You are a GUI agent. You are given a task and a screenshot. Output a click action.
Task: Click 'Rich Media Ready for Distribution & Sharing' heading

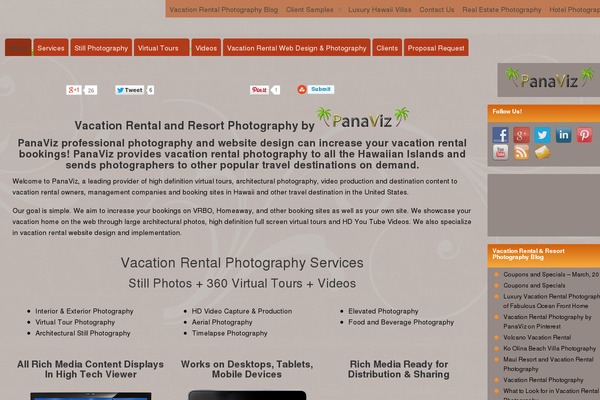[x=399, y=369]
